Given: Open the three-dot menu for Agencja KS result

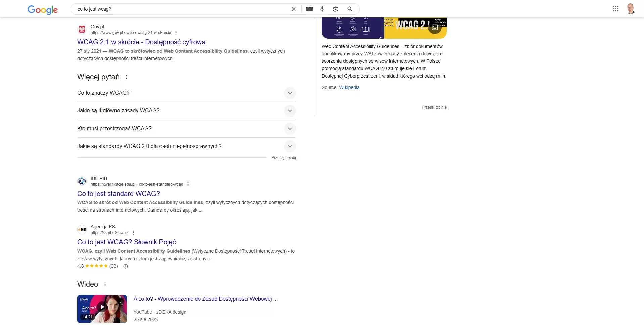Looking at the screenshot, I should (134, 233).
